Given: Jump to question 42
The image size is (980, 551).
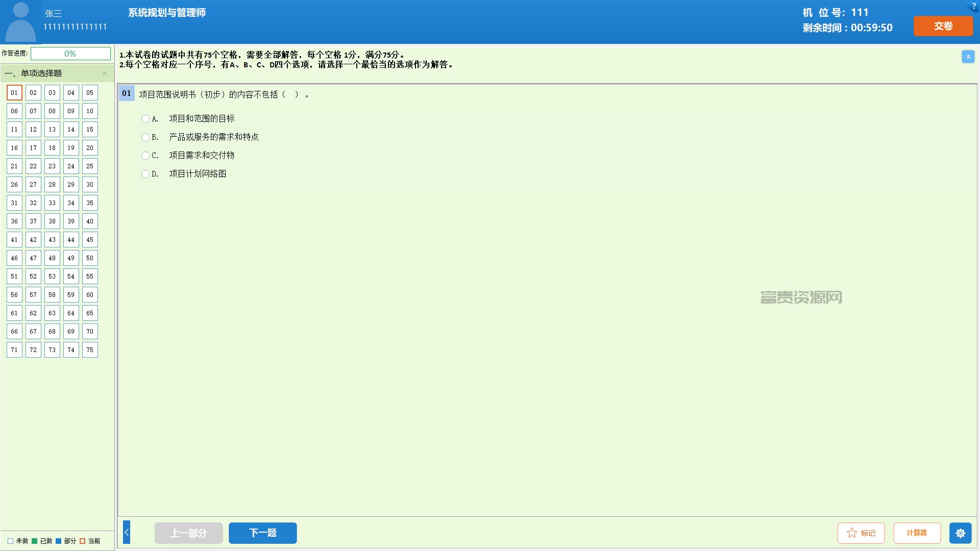Looking at the screenshot, I should (33, 240).
